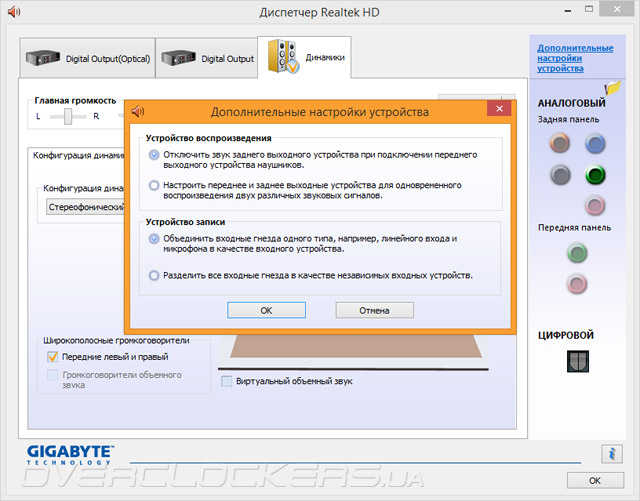The height and width of the screenshot is (501, 640).
Task: Toggle the front left and right checkbox
Action: click(x=53, y=357)
